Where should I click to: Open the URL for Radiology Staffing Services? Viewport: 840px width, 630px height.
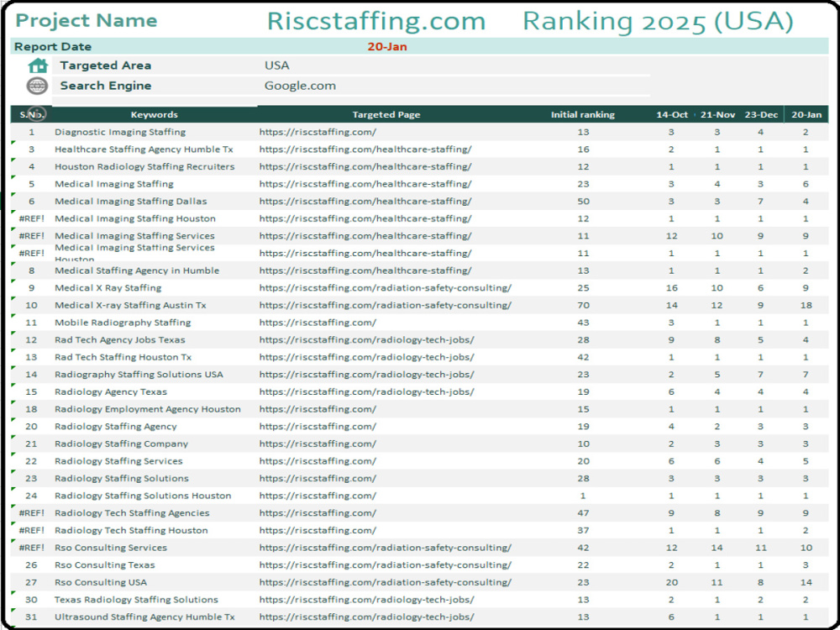318,461
